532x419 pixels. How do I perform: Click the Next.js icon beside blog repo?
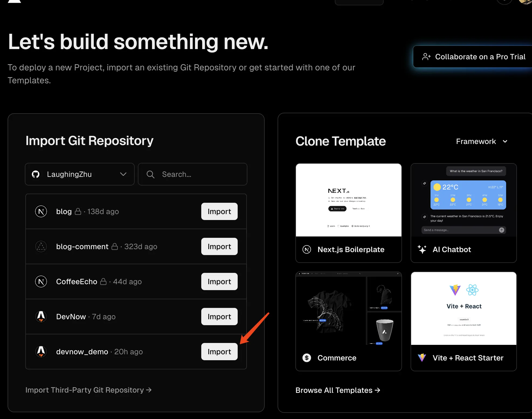(41, 211)
